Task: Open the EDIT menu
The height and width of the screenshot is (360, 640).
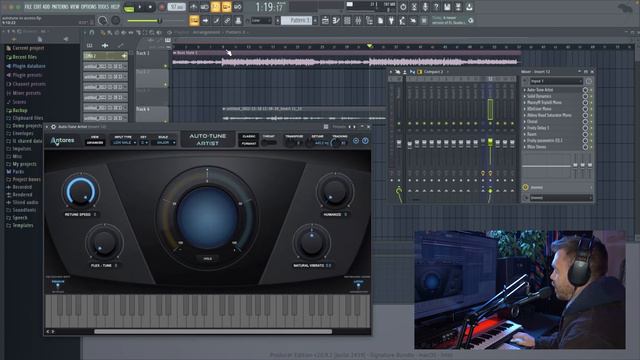Action: point(38,7)
